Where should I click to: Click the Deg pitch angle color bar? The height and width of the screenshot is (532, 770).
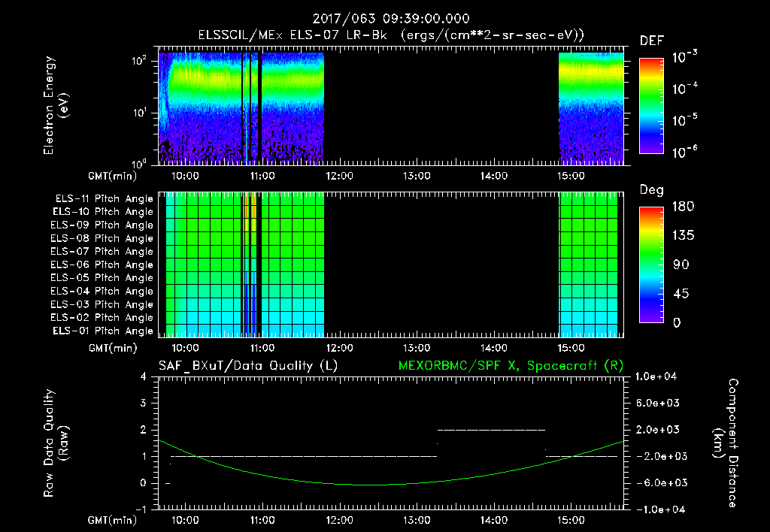(x=652, y=265)
